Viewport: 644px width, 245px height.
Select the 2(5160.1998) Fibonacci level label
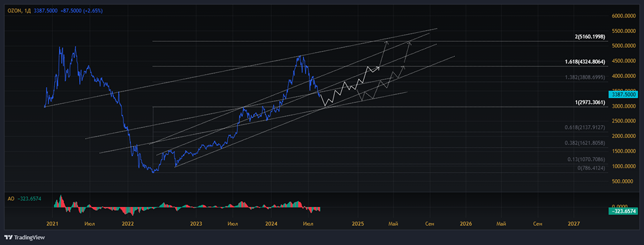click(x=590, y=37)
